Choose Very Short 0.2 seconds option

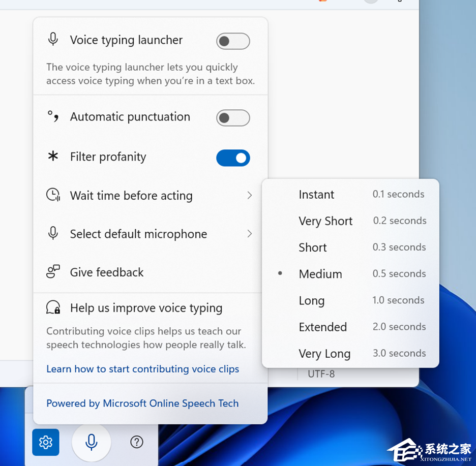pyautogui.click(x=350, y=221)
